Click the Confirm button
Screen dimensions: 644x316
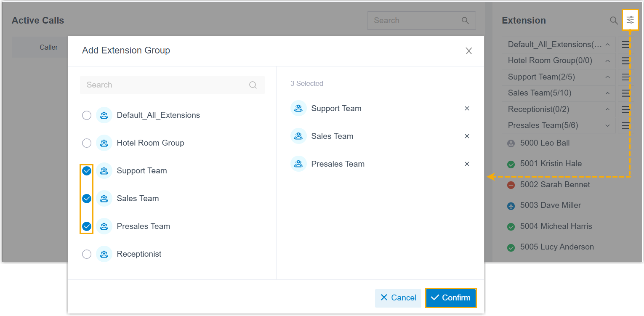tap(451, 298)
